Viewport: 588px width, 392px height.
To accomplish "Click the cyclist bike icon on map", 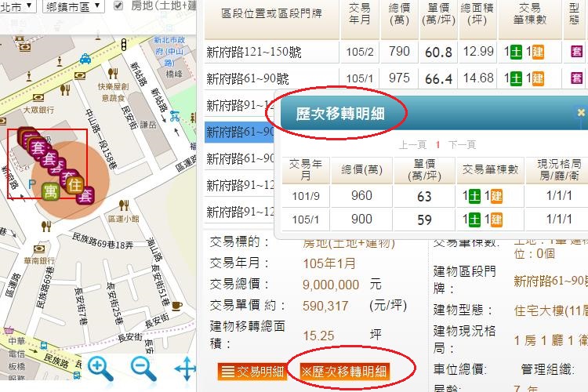I will 174,116.
